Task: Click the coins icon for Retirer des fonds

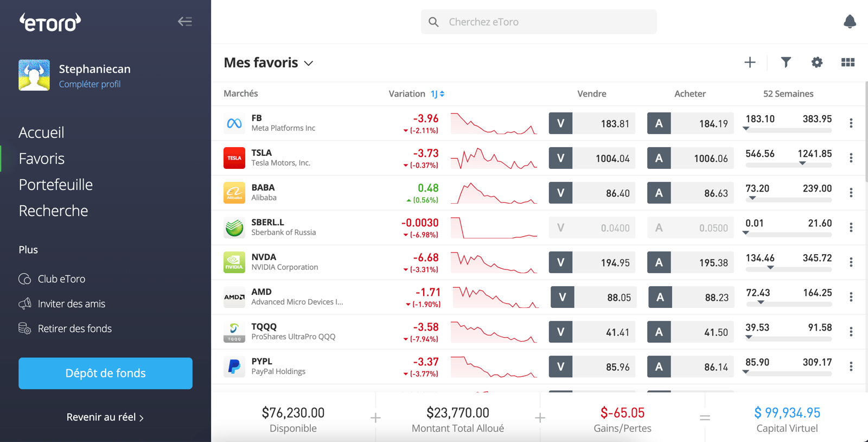Action: (x=25, y=329)
